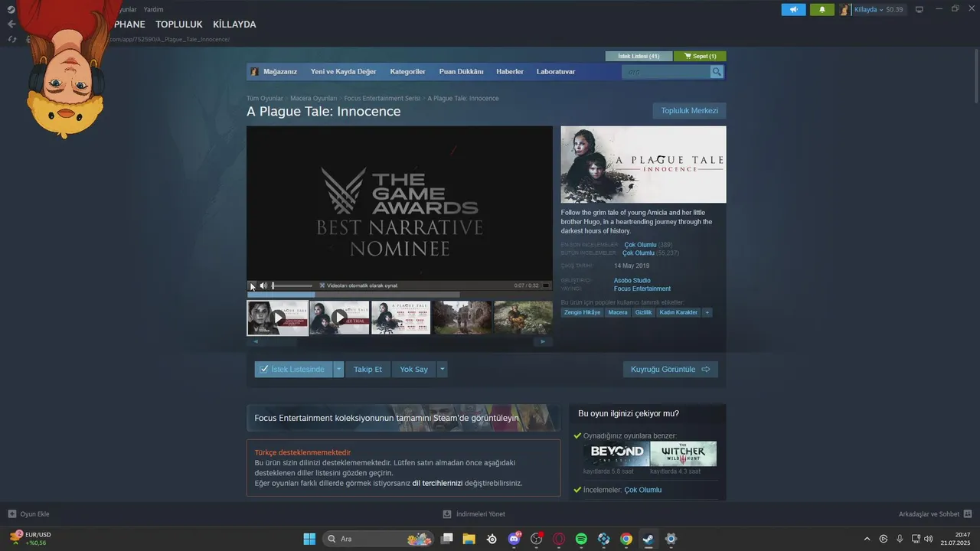
Task: Open the Focus Entertainment publisher link
Action: pyautogui.click(x=642, y=289)
